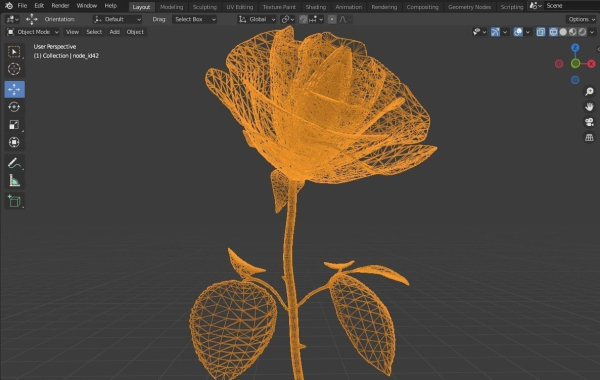Pick the Add Cube tool
Screen dimensions: 600x380
coord(15,201)
